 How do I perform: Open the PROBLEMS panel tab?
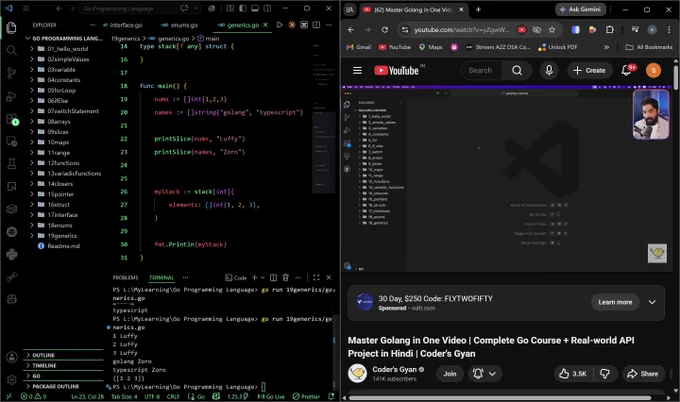[x=125, y=278]
